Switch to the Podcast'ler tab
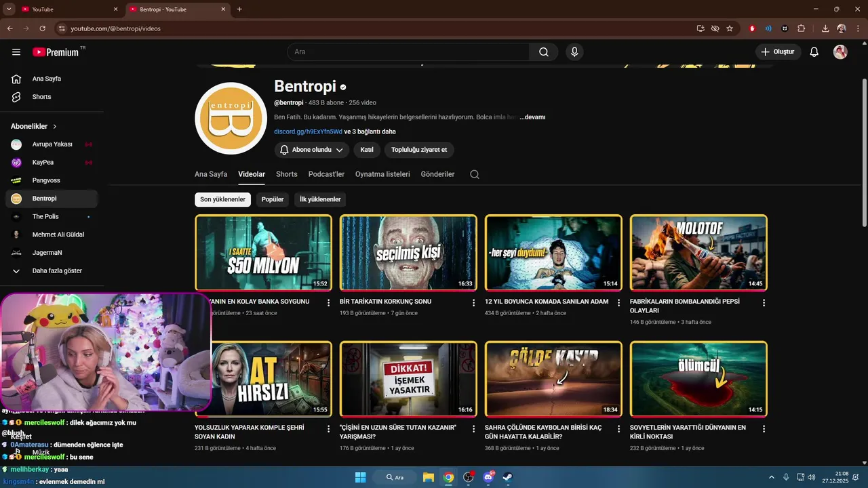This screenshot has height=488, width=868. point(326,174)
